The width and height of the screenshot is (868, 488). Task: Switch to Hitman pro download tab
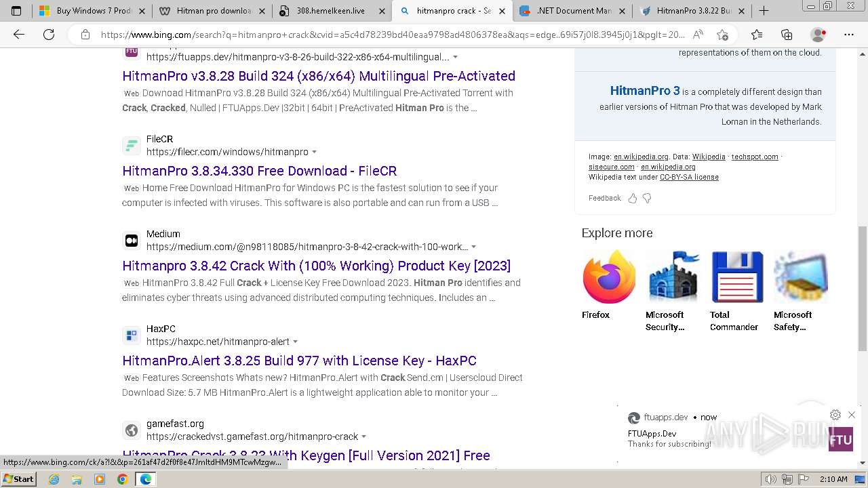click(x=212, y=11)
